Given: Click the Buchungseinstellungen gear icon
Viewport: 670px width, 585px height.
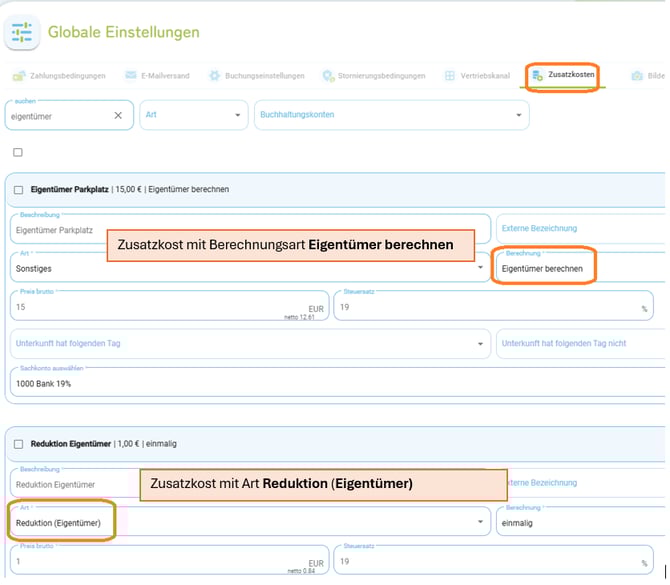Looking at the screenshot, I should click(x=214, y=76).
